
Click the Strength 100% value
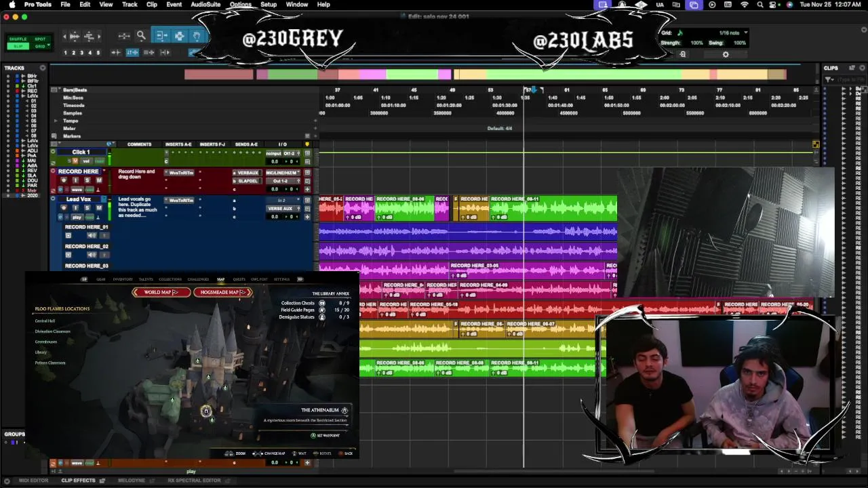click(696, 43)
